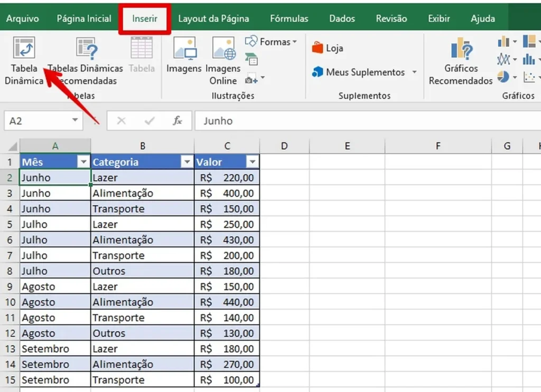Open the Mês column filter dropdown
The image size is (541, 392).
click(x=84, y=162)
